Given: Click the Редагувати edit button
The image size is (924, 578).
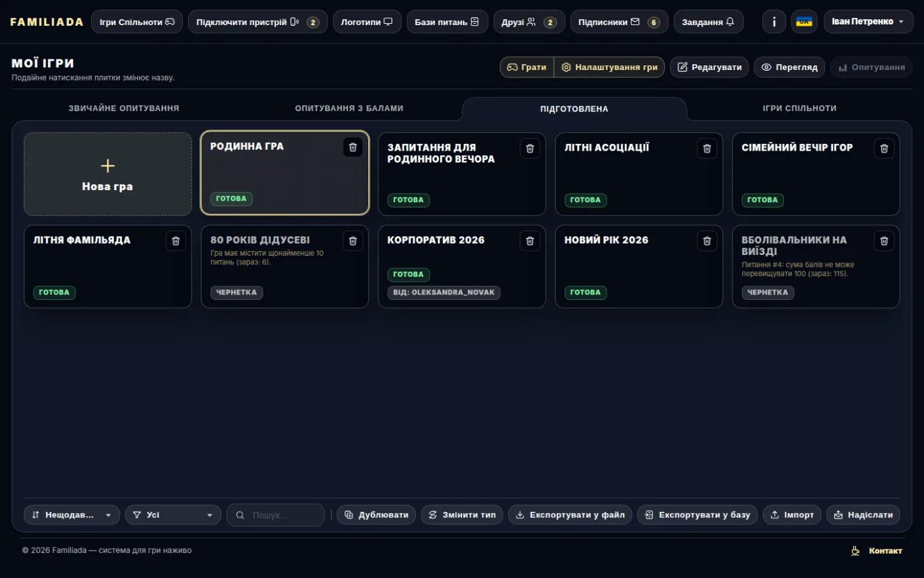Looking at the screenshot, I should [709, 67].
